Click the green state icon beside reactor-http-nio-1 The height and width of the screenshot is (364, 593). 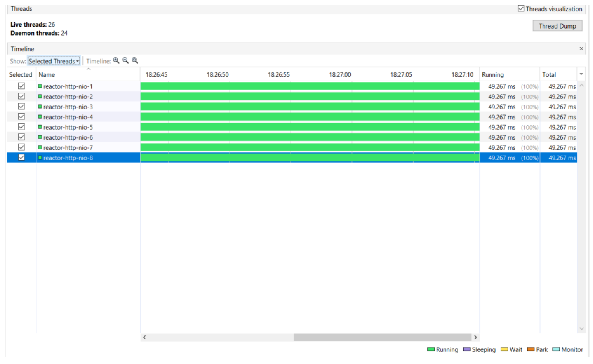pyautogui.click(x=40, y=86)
